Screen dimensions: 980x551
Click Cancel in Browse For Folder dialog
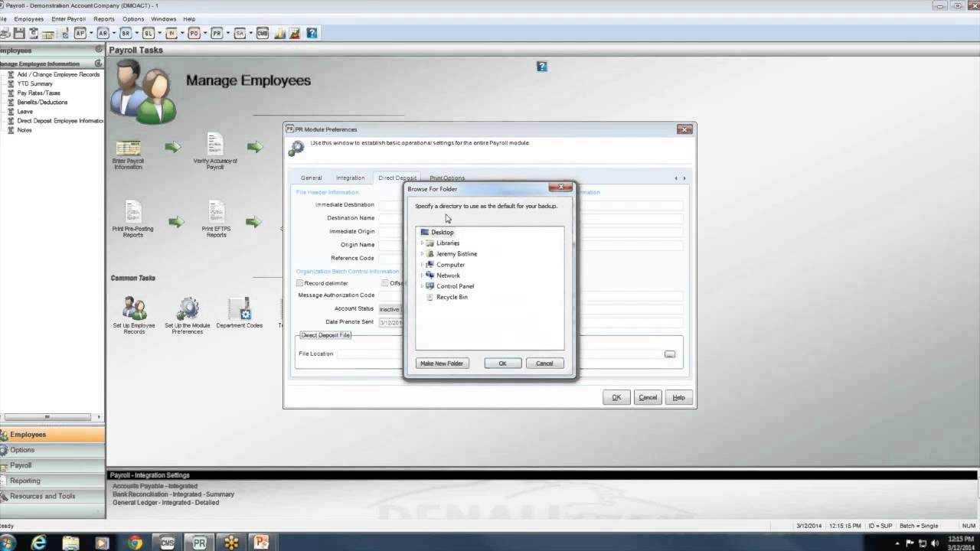pyautogui.click(x=544, y=364)
